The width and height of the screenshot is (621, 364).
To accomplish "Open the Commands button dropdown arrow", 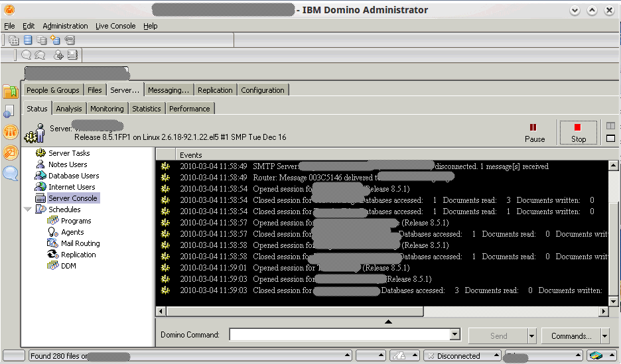I will 605,336.
